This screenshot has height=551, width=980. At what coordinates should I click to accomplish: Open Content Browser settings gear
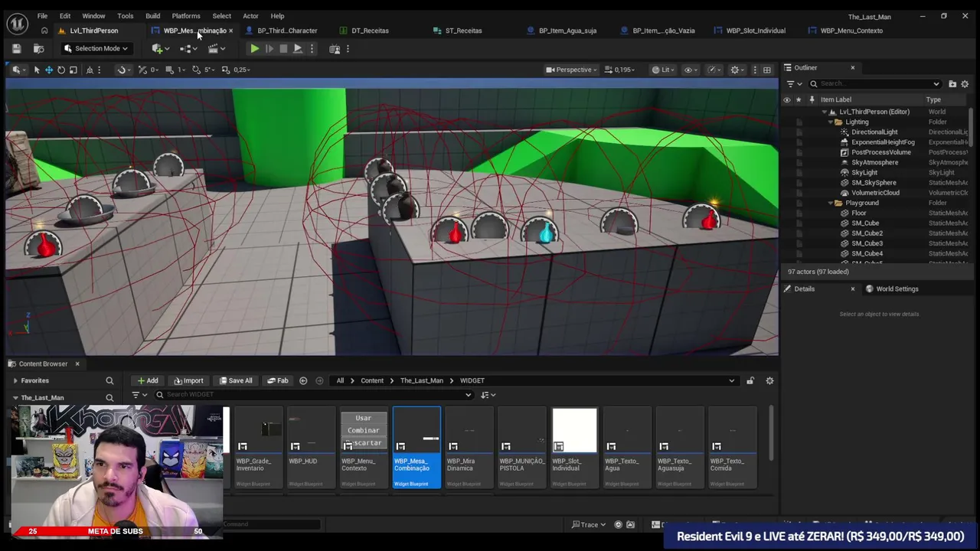tap(769, 380)
